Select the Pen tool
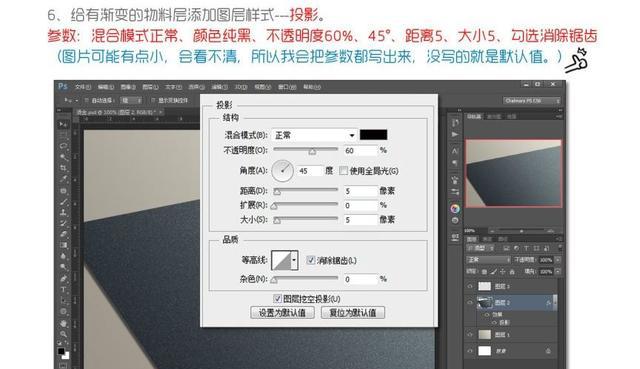Screen dimensions: 640x369 click(63, 278)
